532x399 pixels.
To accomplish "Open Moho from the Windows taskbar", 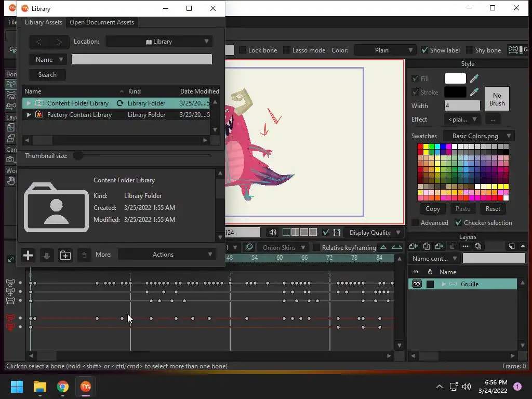I will click(x=86, y=387).
